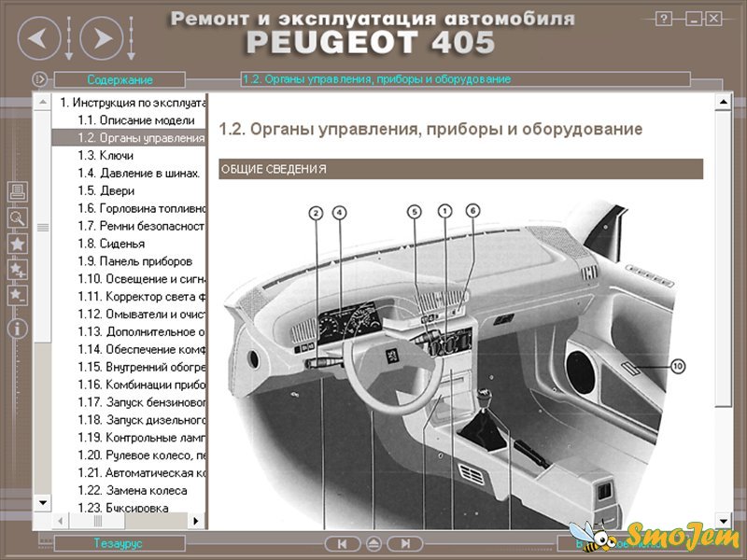Open 1.10. Освещение и сигнализация entry

142,279
